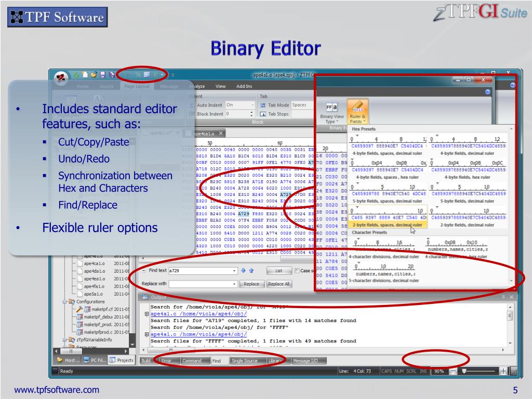The width and height of the screenshot is (532, 399).
Task: Click the green power icon in quick access toolbar
Action: (76, 75)
